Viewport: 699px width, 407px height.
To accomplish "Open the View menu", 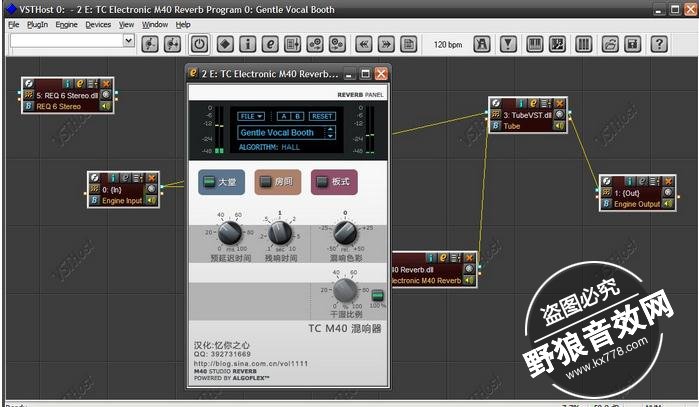I will coord(126,25).
